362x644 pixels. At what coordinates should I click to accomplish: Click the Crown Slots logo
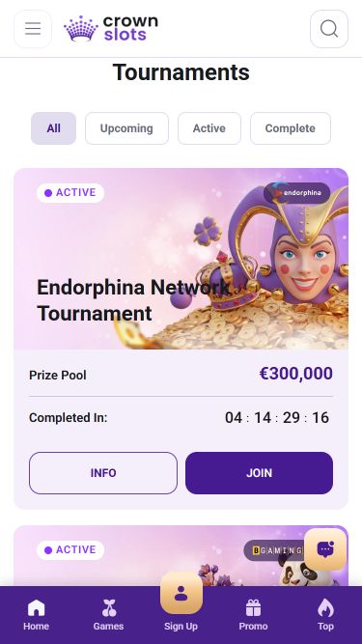[x=111, y=29]
